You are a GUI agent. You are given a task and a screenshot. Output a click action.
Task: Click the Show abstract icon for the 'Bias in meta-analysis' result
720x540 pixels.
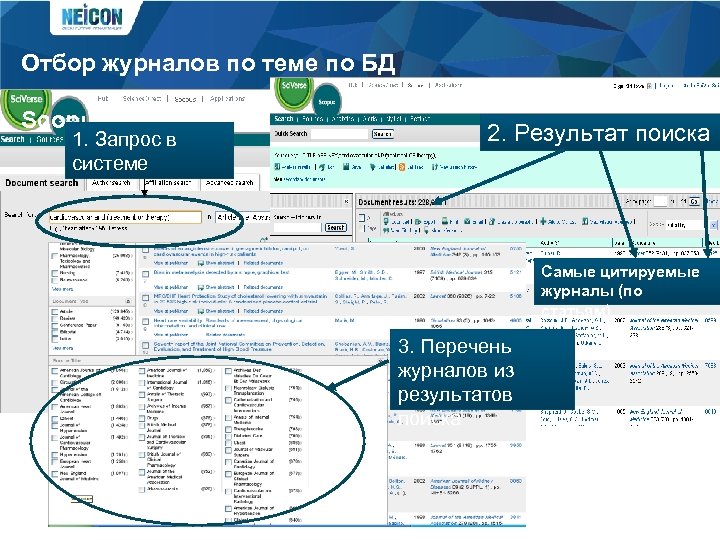tap(201, 287)
